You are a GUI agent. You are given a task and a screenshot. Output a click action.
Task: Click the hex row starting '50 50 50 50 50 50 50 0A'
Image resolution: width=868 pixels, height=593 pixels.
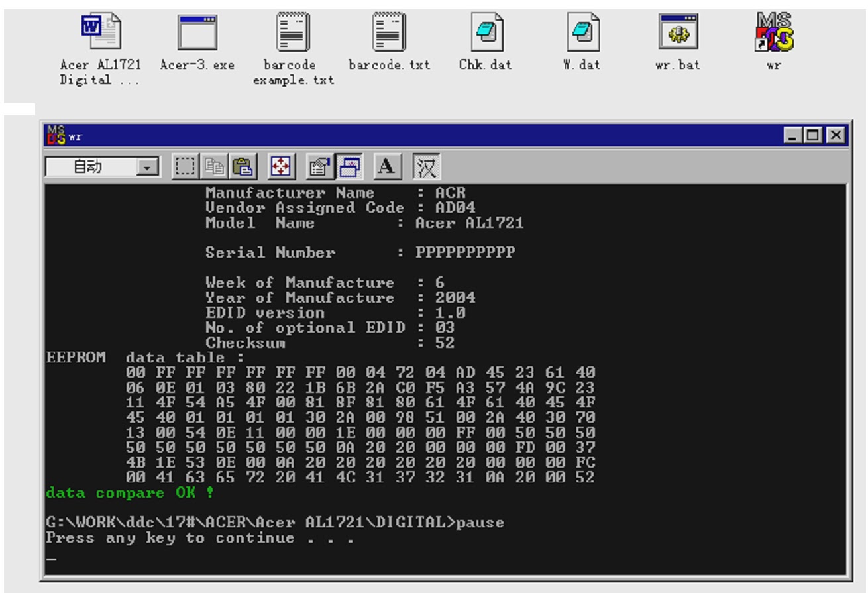tap(360, 447)
